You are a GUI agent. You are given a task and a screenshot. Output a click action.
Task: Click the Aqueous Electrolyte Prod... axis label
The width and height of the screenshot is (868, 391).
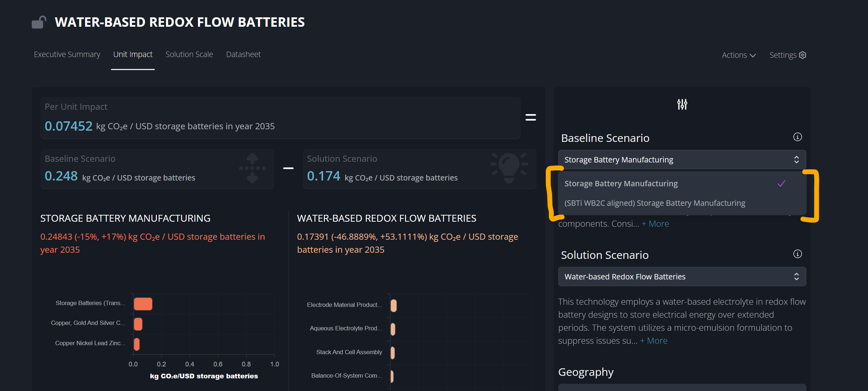click(x=346, y=329)
